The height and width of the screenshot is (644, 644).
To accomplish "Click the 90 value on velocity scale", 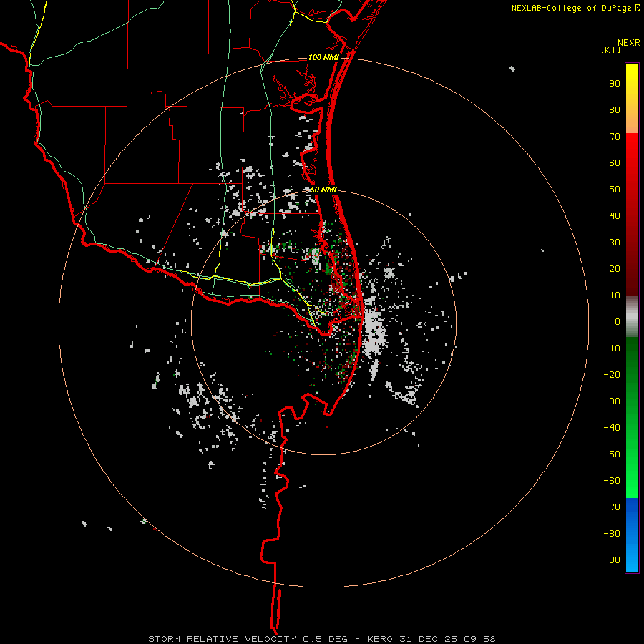I will point(615,84).
